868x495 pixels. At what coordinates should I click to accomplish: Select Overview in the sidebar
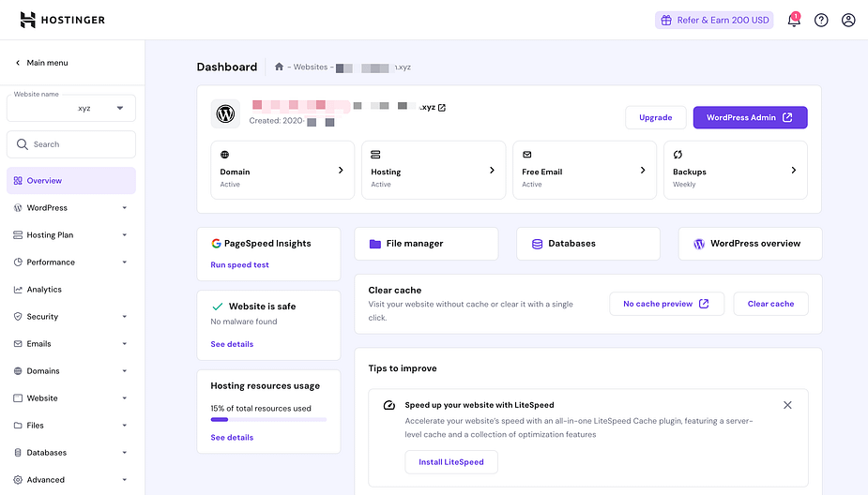tap(71, 181)
